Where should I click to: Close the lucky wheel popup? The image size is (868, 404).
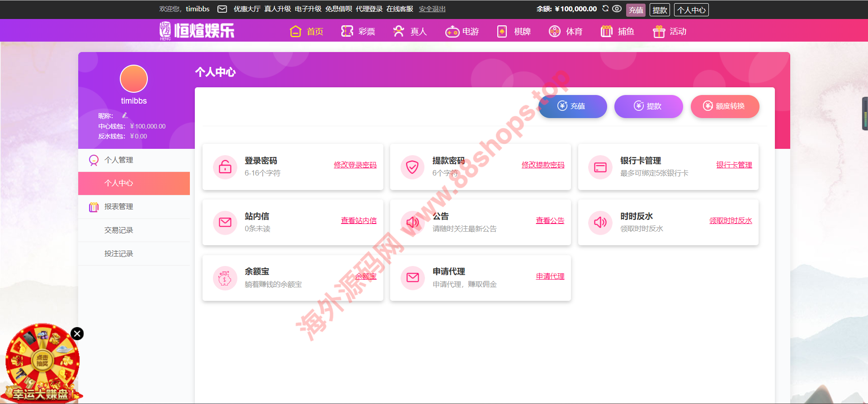[77, 334]
